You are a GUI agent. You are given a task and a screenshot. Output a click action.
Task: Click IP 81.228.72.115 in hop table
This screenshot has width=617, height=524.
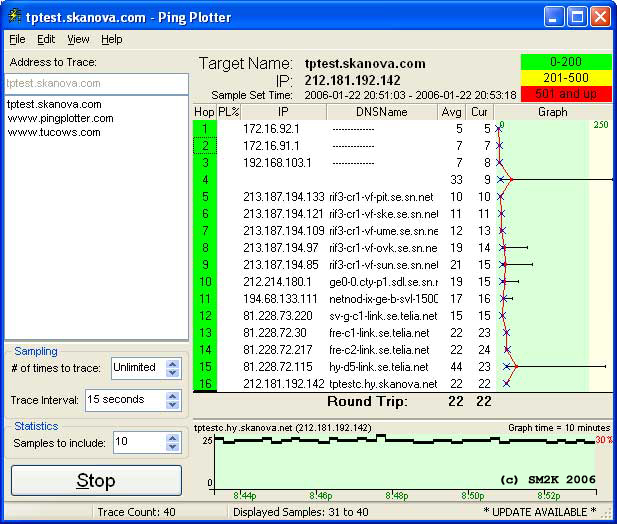tap(278, 367)
